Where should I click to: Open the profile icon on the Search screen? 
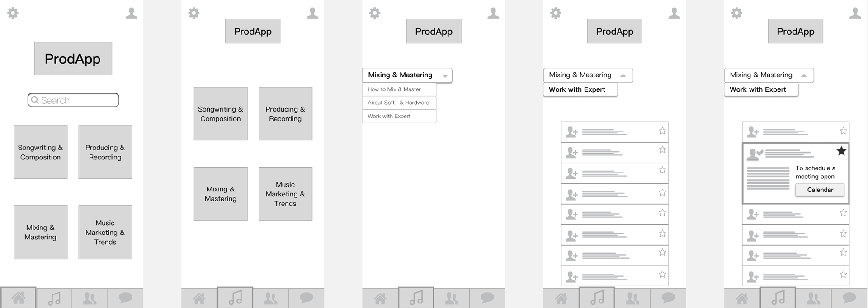click(131, 13)
